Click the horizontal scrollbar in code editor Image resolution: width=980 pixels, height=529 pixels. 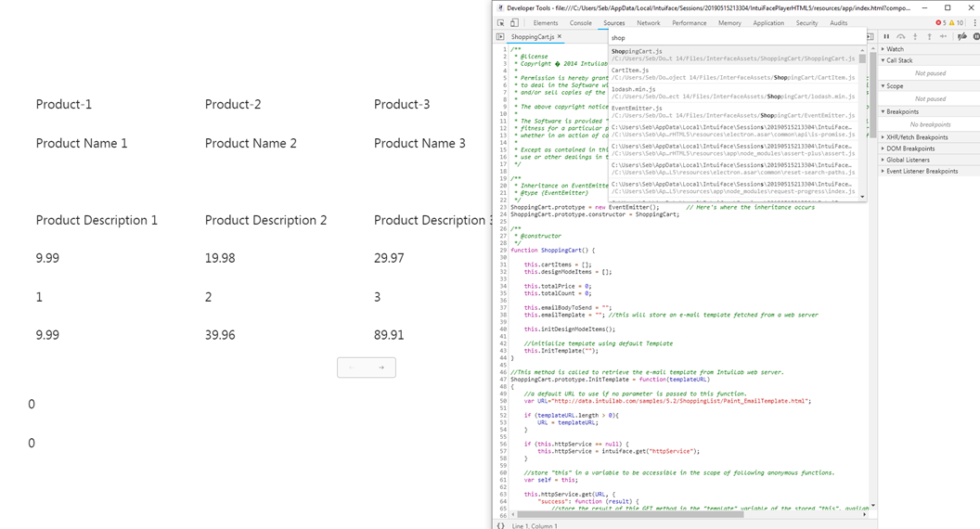631,514
